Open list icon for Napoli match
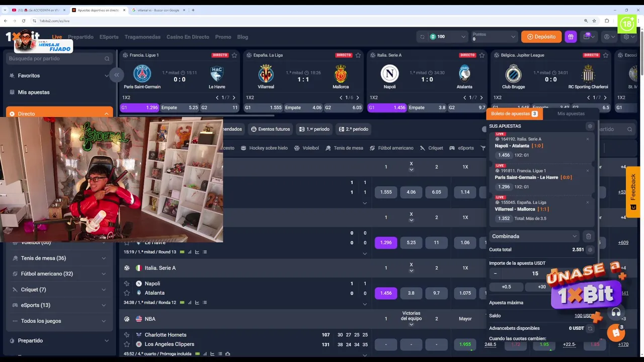 click(205, 303)
